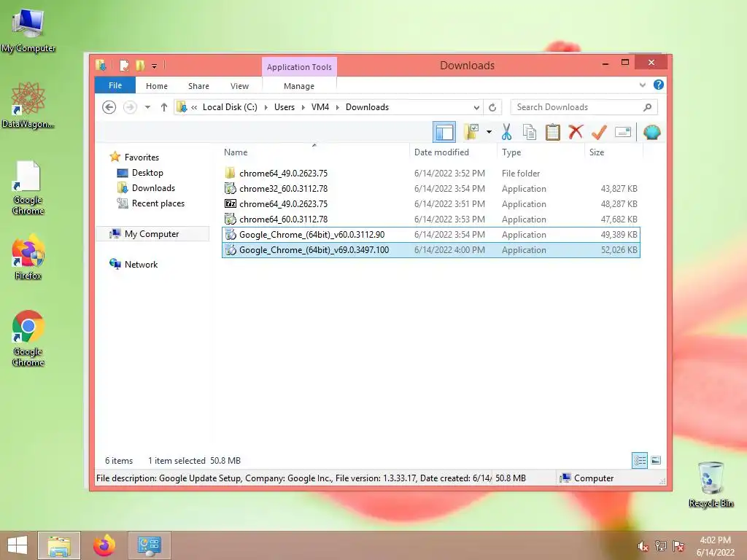The width and height of the screenshot is (747, 560).
Task: Click Local Disk (C:) in address bar
Action: click(230, 107)
